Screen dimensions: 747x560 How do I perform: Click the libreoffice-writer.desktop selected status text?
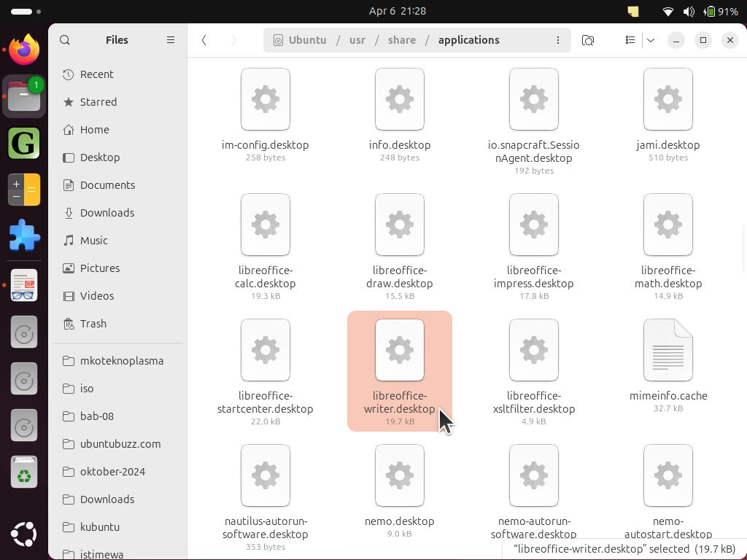[x=624, y=549]
